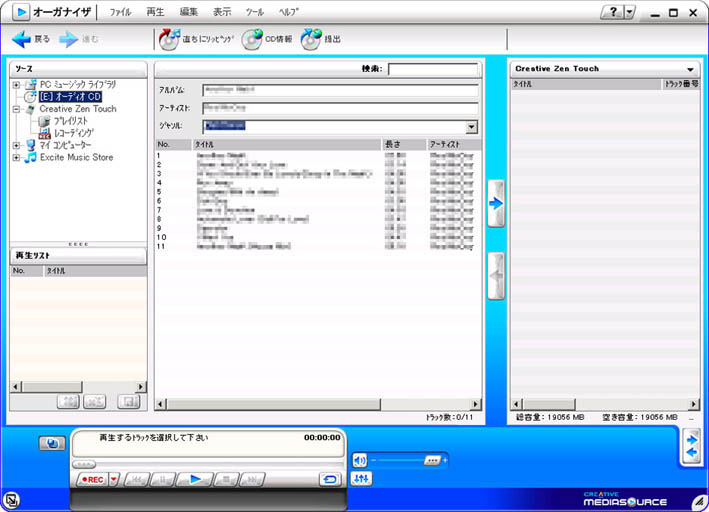The width and height of the screenshot is (709, 512).
Task: Open the Creative Zen Touch device dropdown
Action: coord(689,69)
